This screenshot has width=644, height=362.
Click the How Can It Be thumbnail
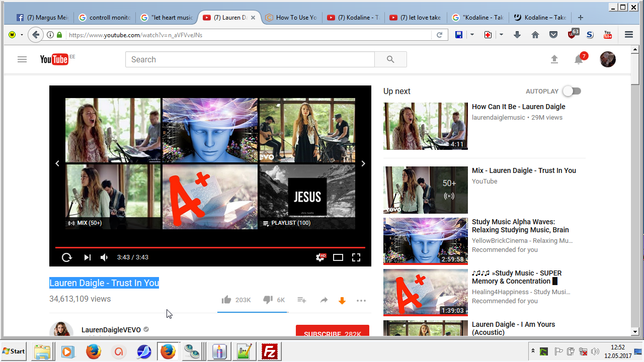[426, 126]
